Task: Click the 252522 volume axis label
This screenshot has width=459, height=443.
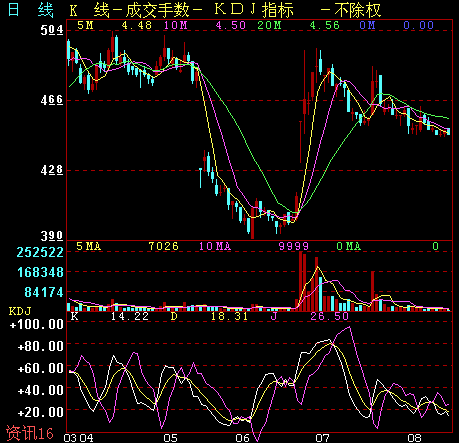Action: coord(40,252)
